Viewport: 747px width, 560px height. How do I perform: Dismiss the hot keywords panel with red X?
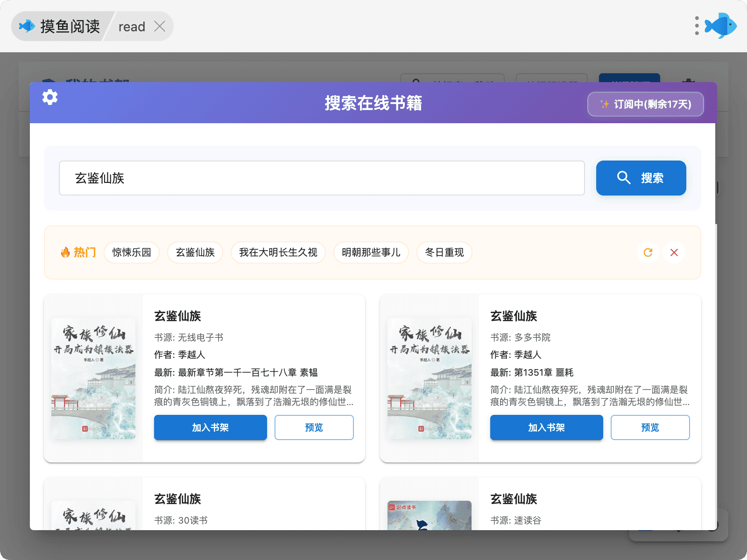(x=674, y=252)
